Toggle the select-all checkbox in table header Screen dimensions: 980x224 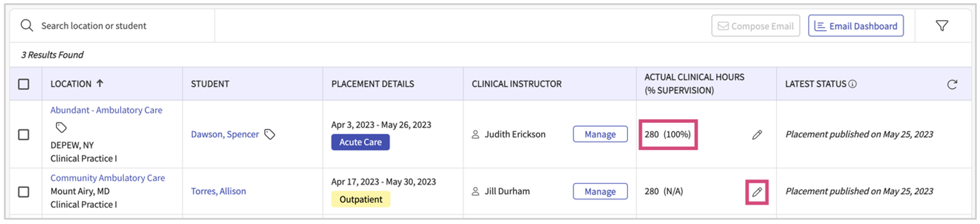(24, 84)
